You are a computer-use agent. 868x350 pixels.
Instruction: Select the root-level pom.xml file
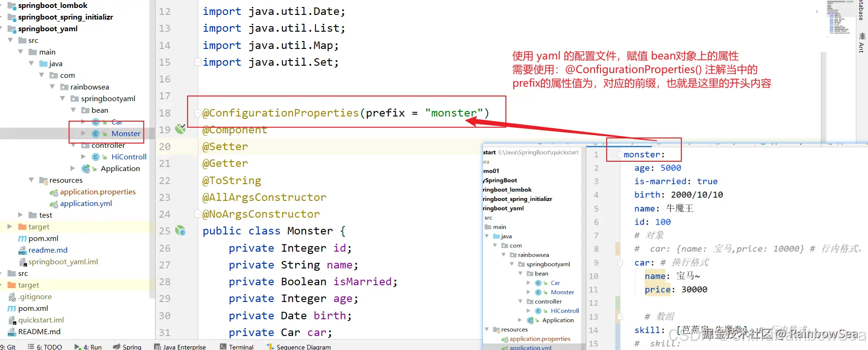pyautogui.click(x=33, y=308)
